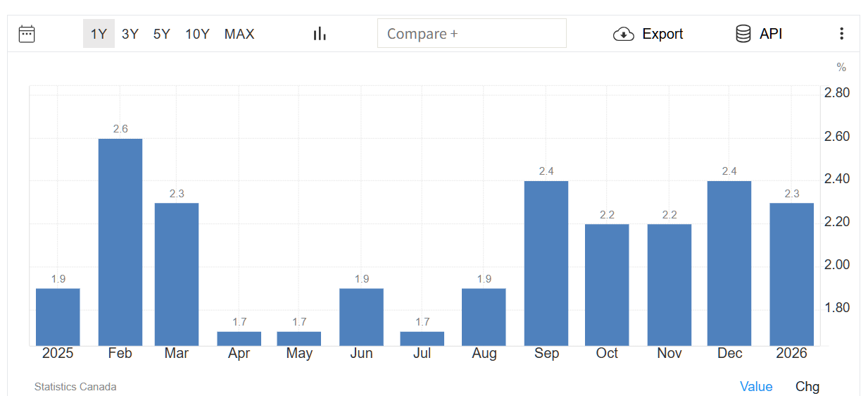Toggle to Chg display mode
Screen dimensions: 868x396
(807, 387)
